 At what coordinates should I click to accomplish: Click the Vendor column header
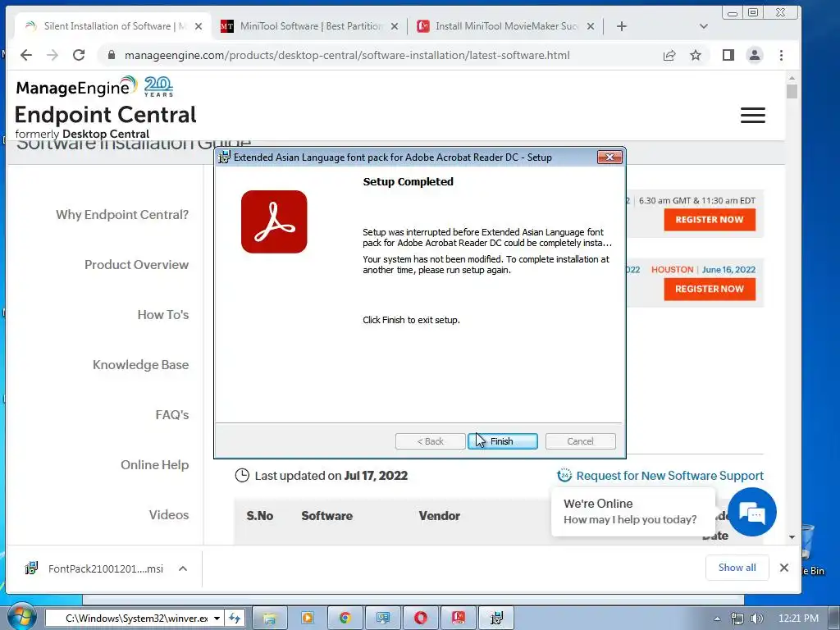440,516
